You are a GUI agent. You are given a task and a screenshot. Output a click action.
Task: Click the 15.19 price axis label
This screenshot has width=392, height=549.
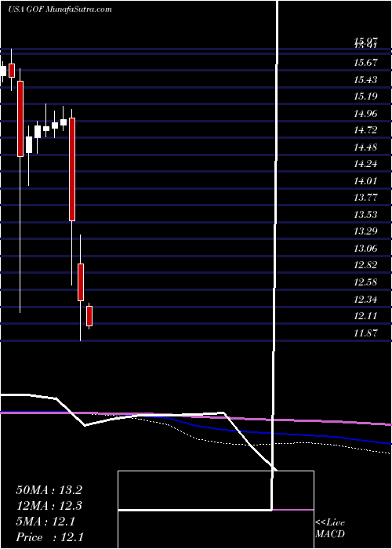click(x=366, y=96)
